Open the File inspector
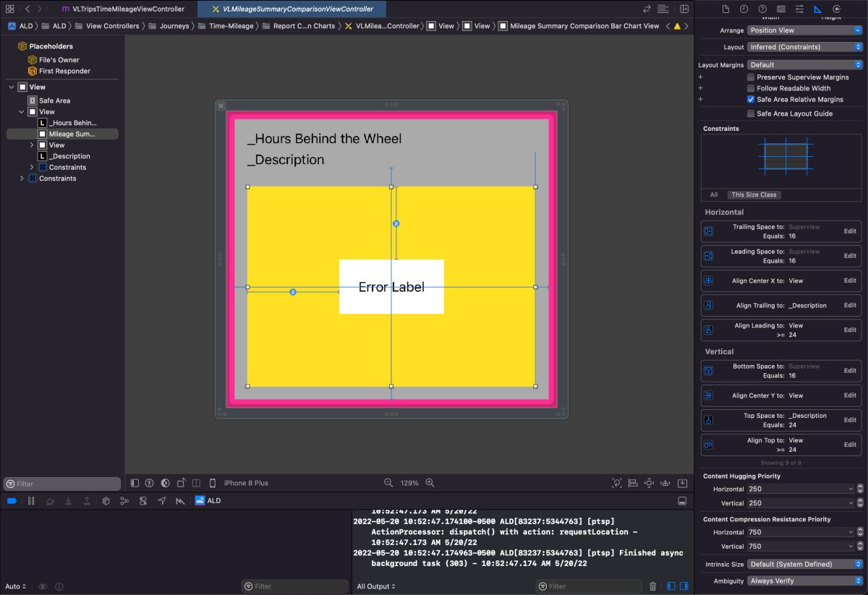The height and width of the screenshot is (595, 868). point(726,9)
